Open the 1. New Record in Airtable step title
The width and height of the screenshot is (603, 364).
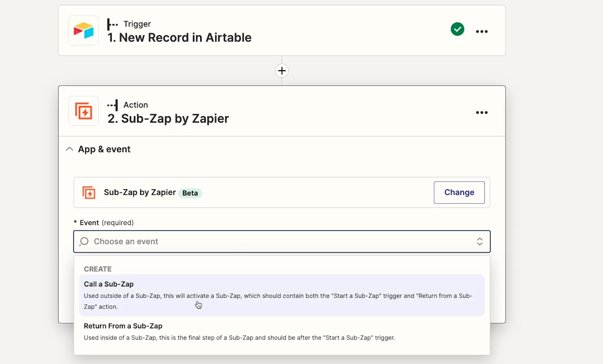coord(179,37)
